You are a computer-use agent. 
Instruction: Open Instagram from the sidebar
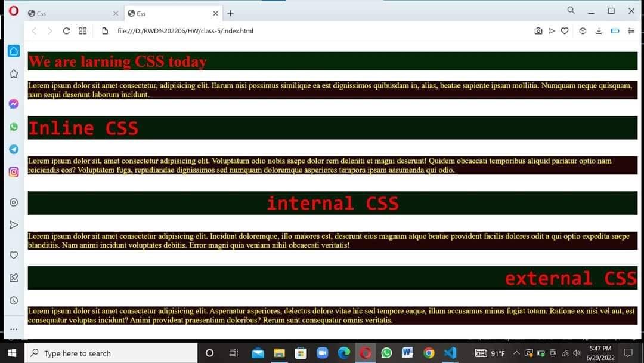tap(13, 171)
